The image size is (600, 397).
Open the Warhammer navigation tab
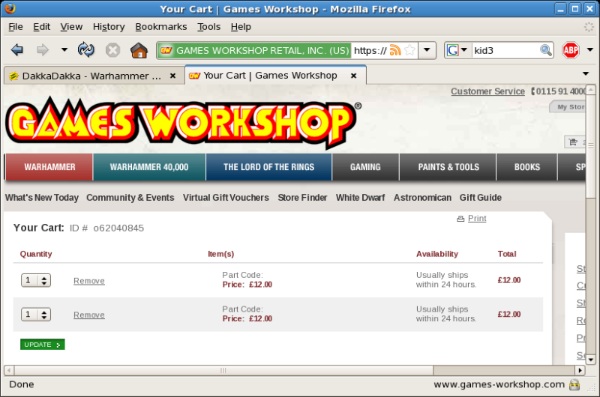pyautogui.click(x=49, y=167)
